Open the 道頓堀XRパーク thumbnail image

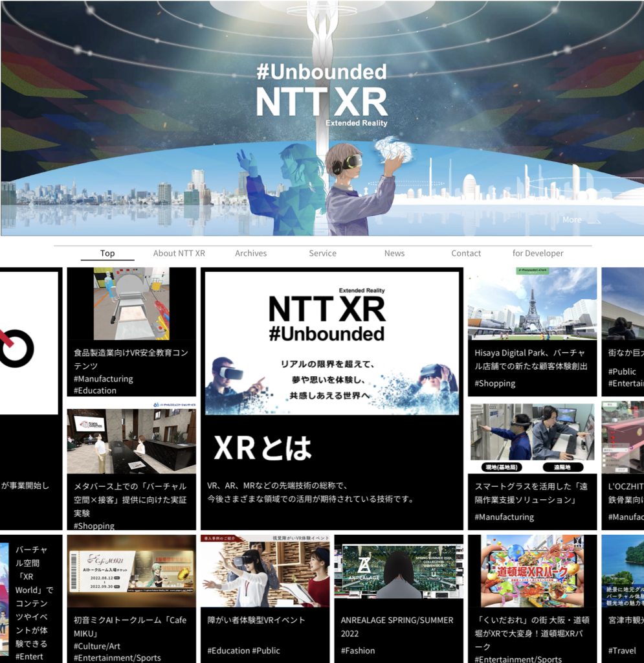click(533, 571)
